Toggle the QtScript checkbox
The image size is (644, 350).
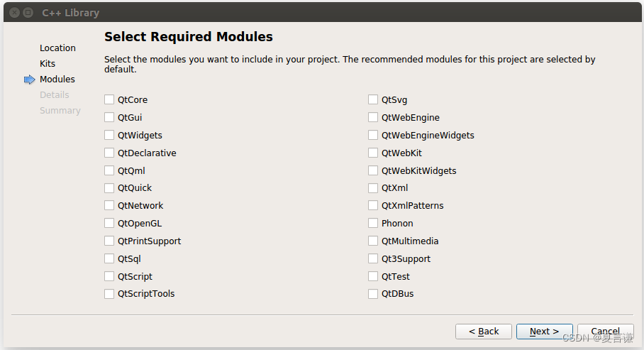point(109,276)
